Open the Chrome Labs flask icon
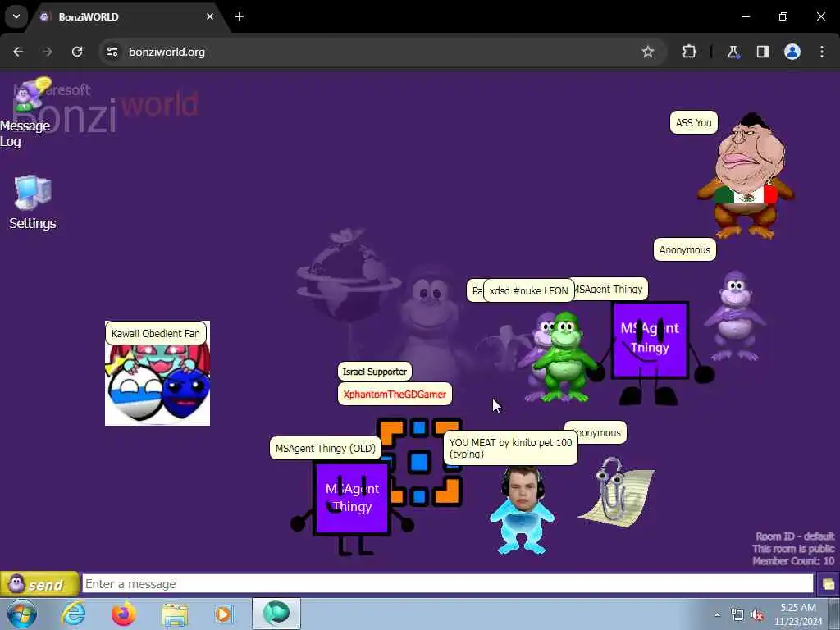 [733, 52]
